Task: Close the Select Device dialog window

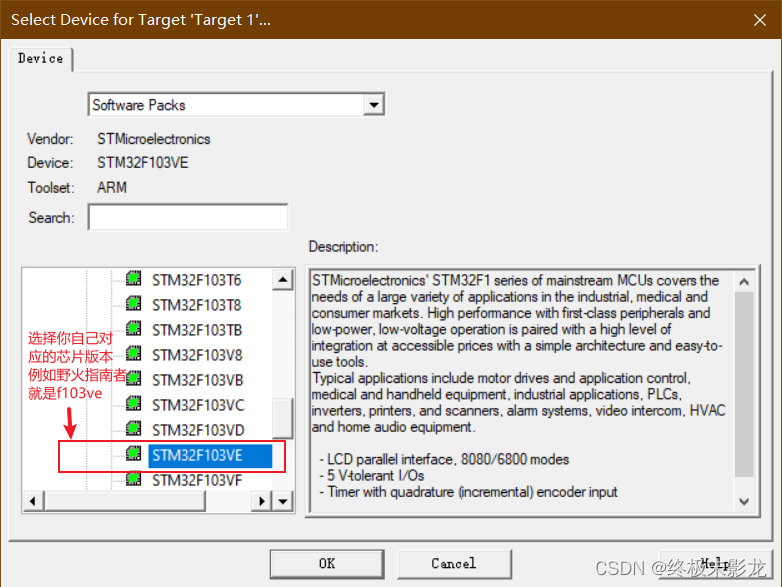Action: [760, 20]
